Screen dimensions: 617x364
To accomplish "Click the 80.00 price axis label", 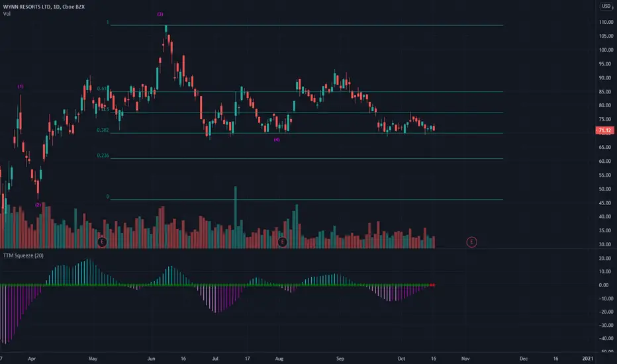I will [x=606, y=105].
